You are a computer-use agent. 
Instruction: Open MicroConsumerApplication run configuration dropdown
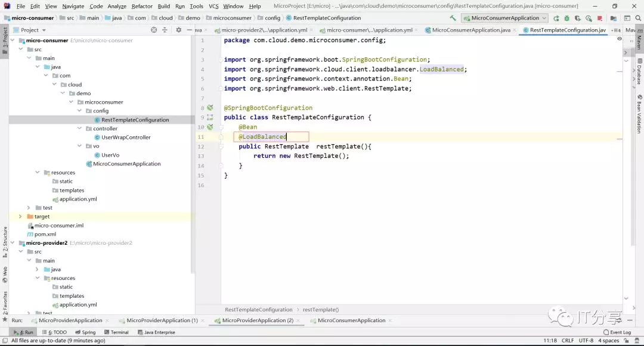[504, 18]
